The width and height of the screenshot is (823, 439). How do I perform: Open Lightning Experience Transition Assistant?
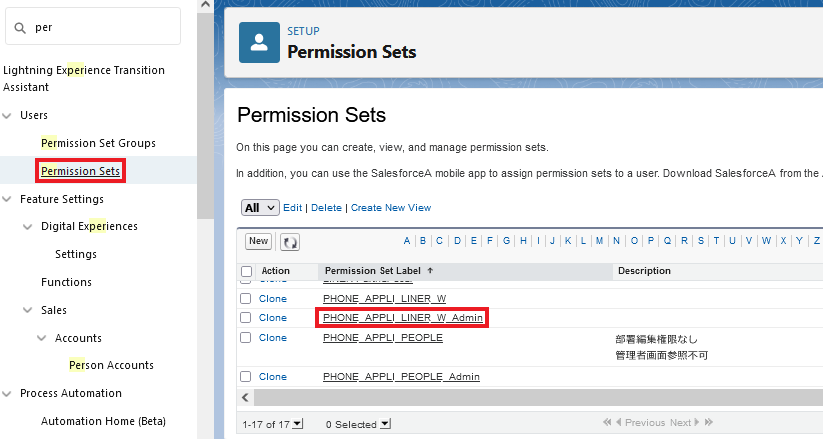click(x=84, y=78)
